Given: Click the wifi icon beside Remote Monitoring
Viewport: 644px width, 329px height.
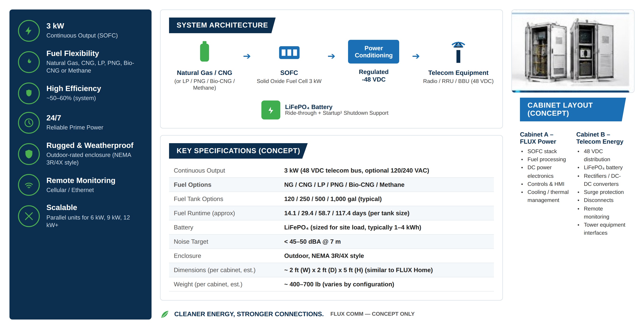Looking at the screenshot, I should pyautogui.click(x=29, y=185).
